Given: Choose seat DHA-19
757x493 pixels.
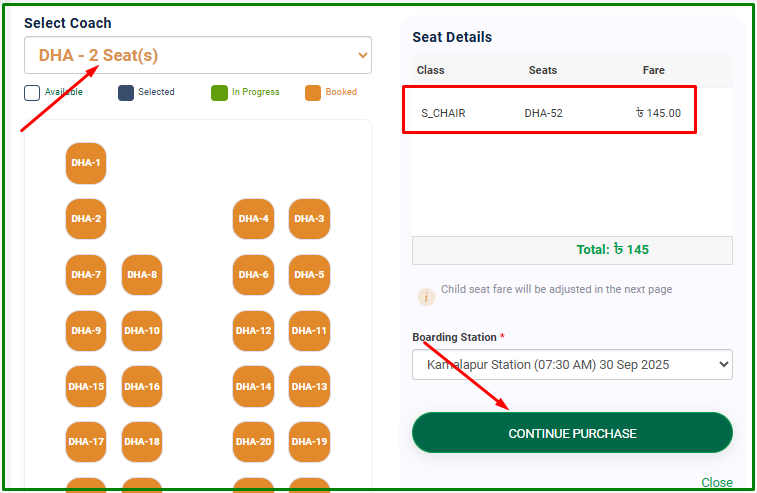Looking at the screenshot, I should click(x=309, y=442).
